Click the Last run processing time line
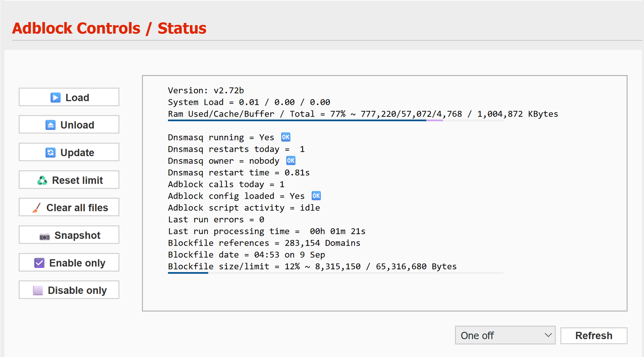Viewport: 644px width, 357px height. click(x=267, y=231)
